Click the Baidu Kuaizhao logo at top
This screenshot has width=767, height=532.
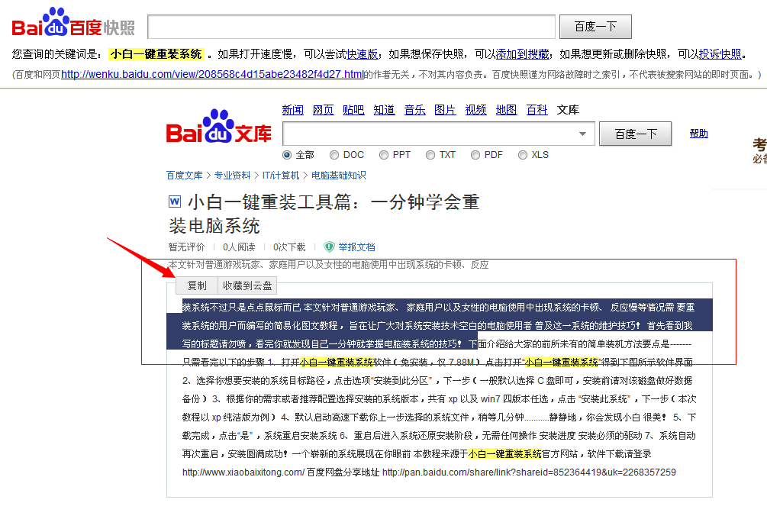click(x=73, y=22)
